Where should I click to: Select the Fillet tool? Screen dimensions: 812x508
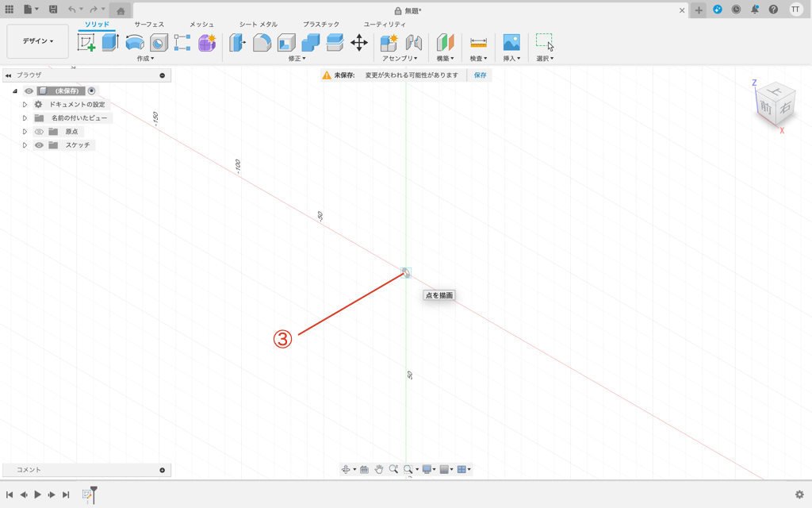pyautogui.click(x=262, y=43)
